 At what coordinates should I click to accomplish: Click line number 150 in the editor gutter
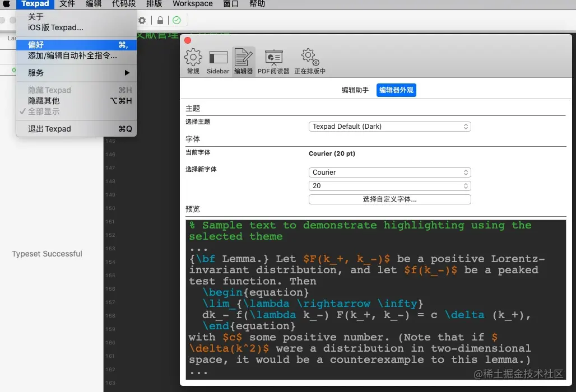tap(110, 208)
